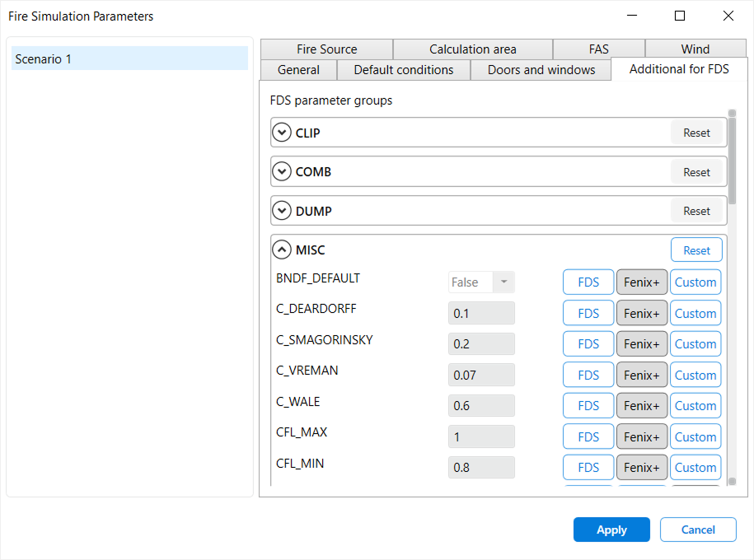
Task: Select Custom mode for C_VREMAN
Action: 695,374
